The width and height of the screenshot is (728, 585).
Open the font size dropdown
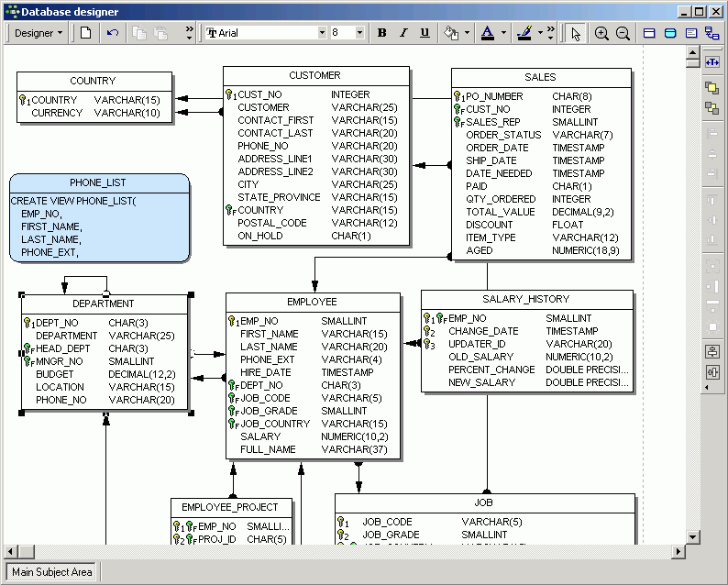point(359,33)
